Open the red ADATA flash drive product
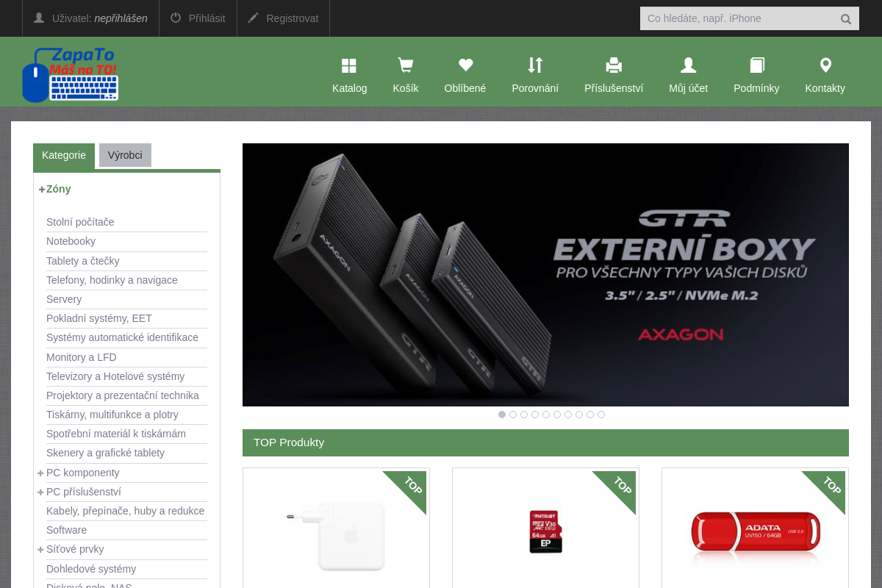Image resolution: width=882 pixels, height=588 pixels. tap(755, 532)
